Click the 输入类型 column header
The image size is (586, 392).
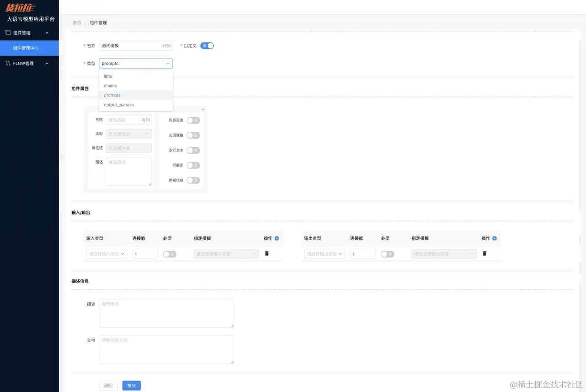coord(95,238)
